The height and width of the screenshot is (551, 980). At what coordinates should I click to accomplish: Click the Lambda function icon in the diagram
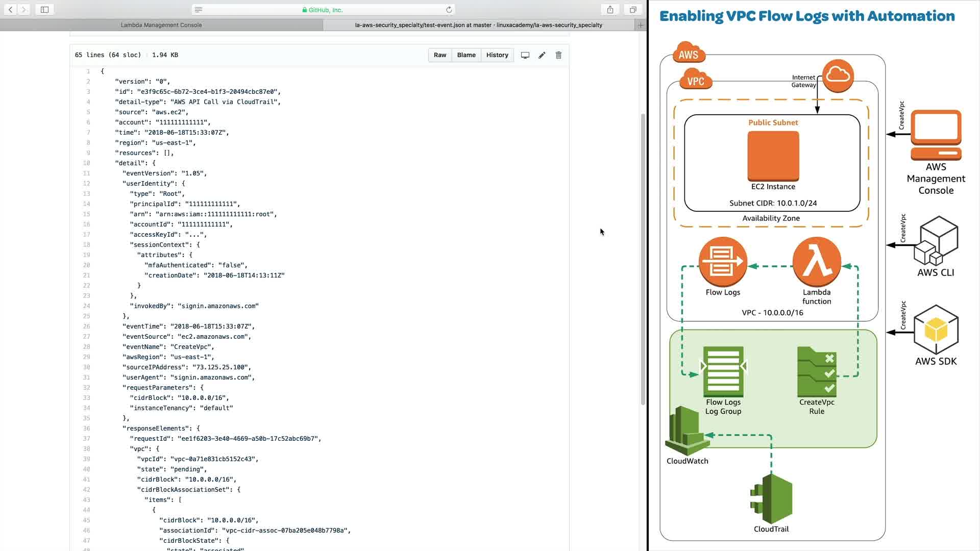(x=816, y=262)
